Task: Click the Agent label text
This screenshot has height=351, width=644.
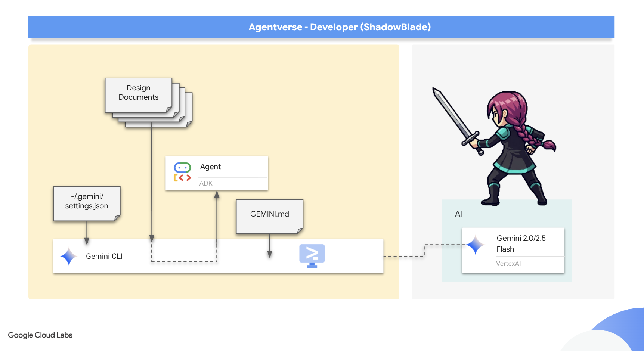Action: tap(210, 167)
